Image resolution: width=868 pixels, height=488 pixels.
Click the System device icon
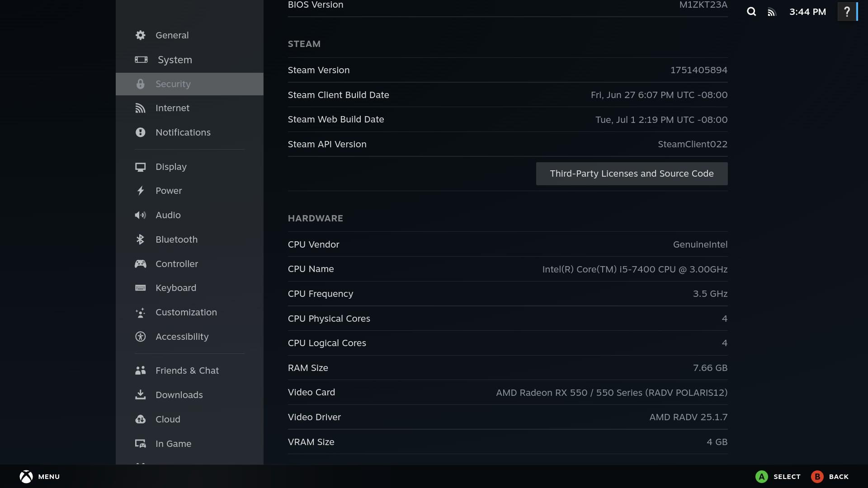pyautogui.click(x=141, y=60)
